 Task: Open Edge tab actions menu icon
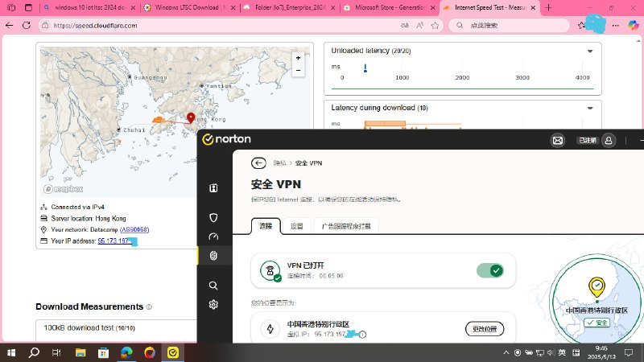click(28, 7)
